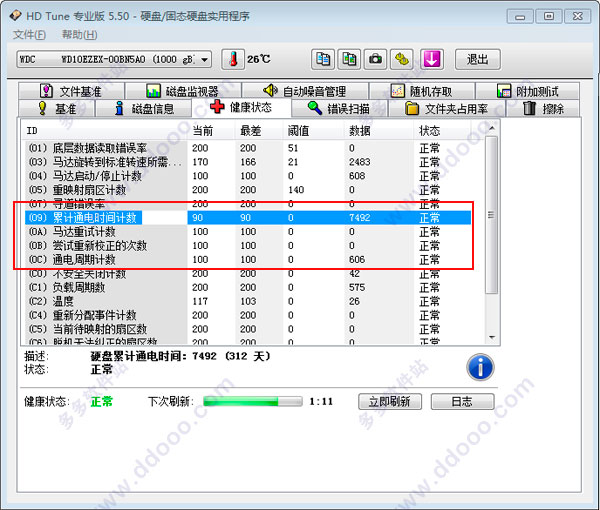
Task: Click the 立即刷新 button
Action: point(390,401)
